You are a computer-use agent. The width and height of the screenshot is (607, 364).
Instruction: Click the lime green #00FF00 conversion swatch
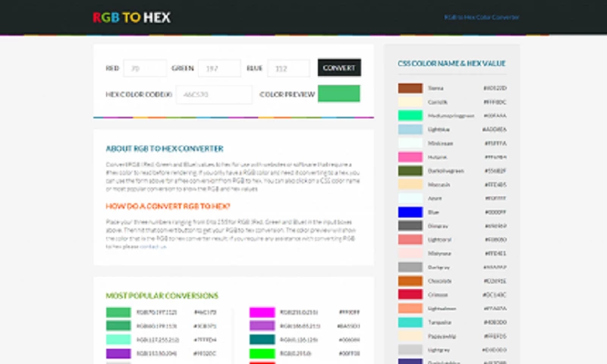(x=262, y=353)
